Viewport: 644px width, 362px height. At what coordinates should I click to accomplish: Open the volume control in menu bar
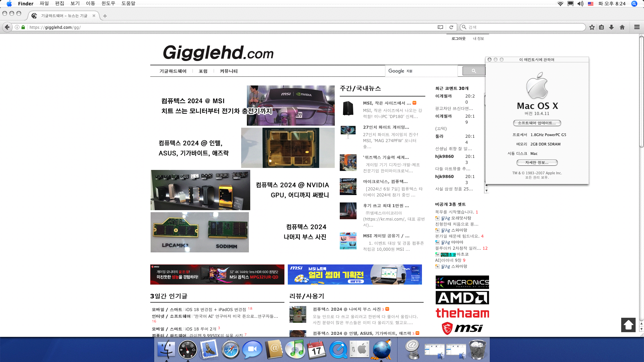coord(581,3)
